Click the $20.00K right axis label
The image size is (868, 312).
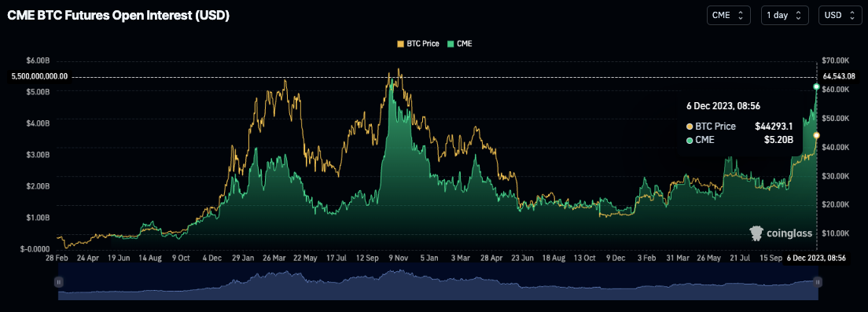tap(835, 204)
